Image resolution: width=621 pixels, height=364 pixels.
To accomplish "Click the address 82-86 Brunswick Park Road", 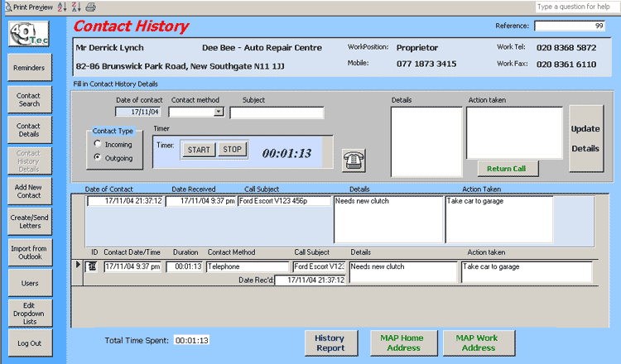I will tap(132, 66).
